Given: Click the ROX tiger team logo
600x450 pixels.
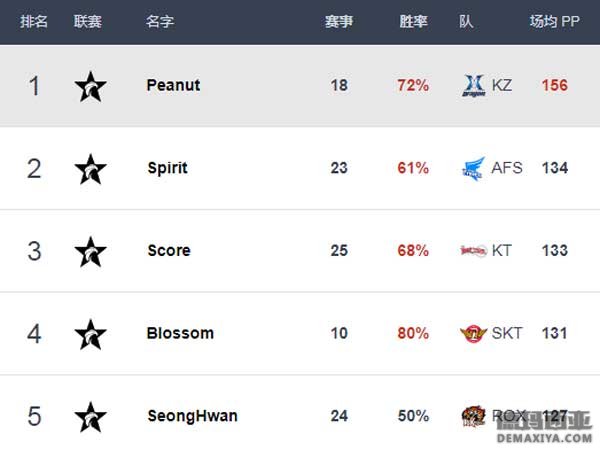Looking at the screenshot, I should pyautogui.click(x=473, y=416).
